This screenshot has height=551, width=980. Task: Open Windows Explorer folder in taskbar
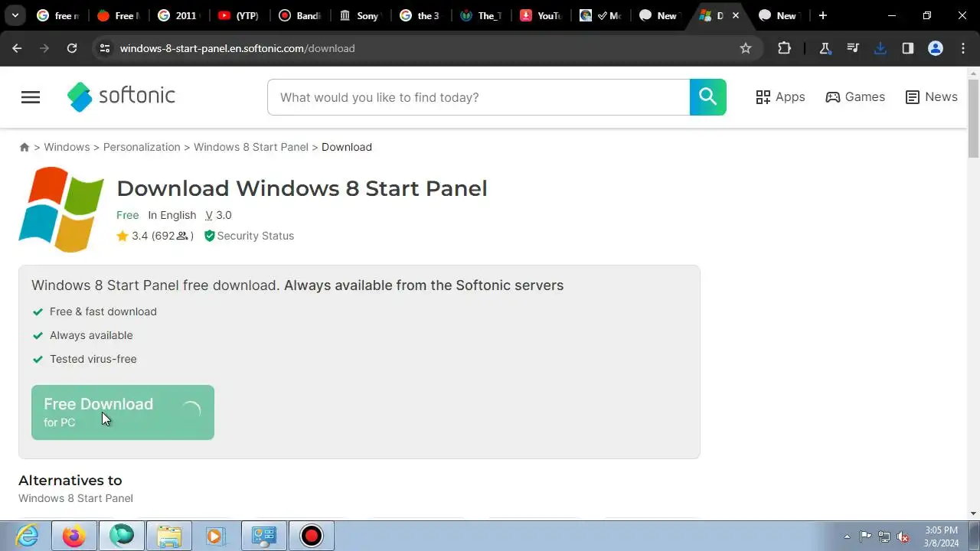(x=168, y=536)
